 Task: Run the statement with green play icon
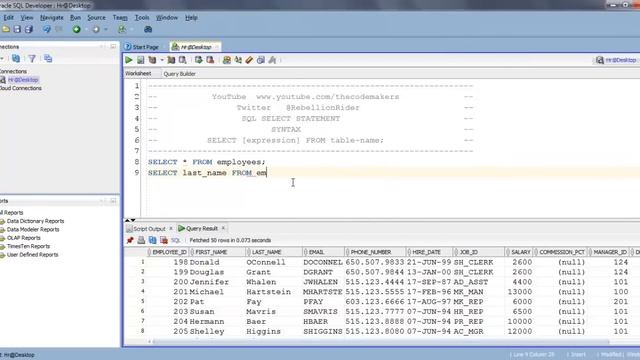[x=129, y=60]
